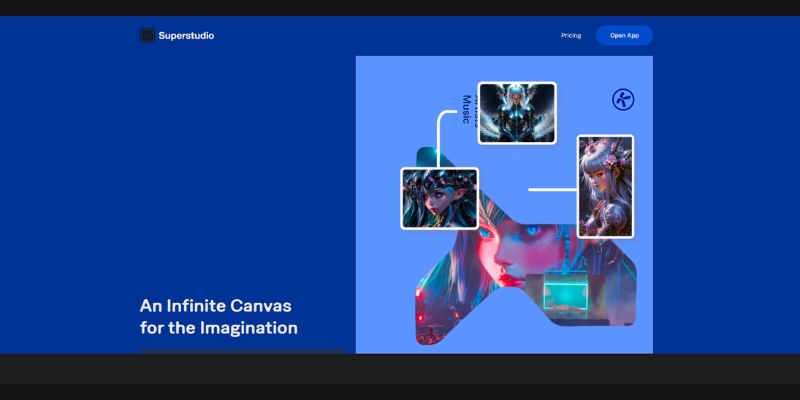Select the winged cyber figure thumbnail
Viewport: 800px width, 400px height.
pyautogui.click(x=517, y=113)
